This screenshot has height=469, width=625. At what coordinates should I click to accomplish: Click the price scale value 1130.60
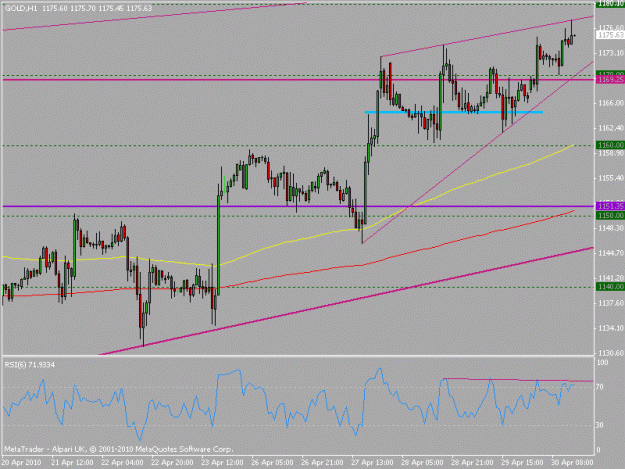point(611,353)
